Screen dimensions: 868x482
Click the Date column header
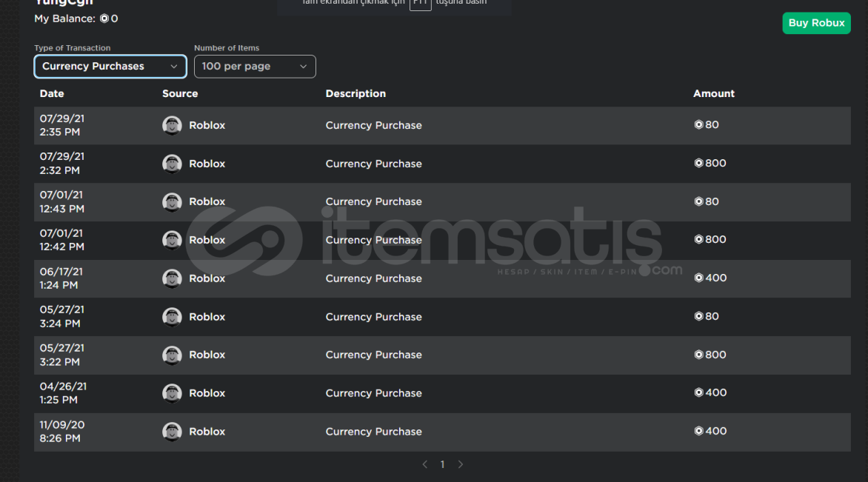pos(52,94)
